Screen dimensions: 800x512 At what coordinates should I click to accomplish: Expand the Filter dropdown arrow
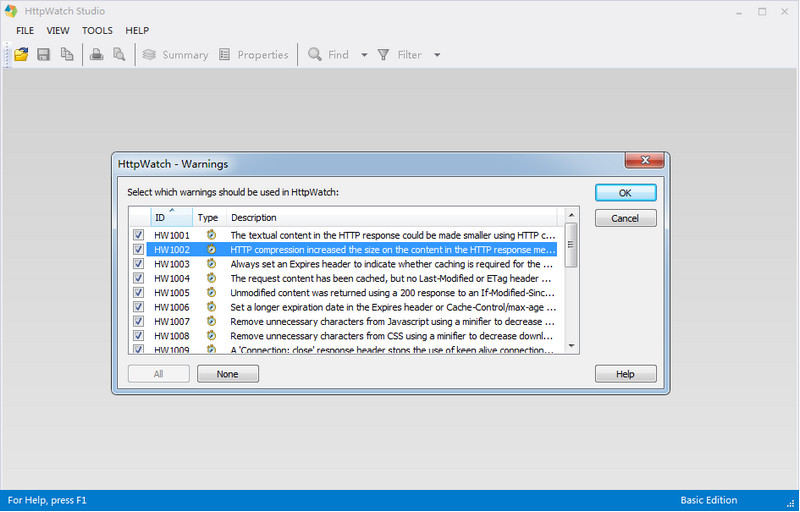(x=437, y=55)
